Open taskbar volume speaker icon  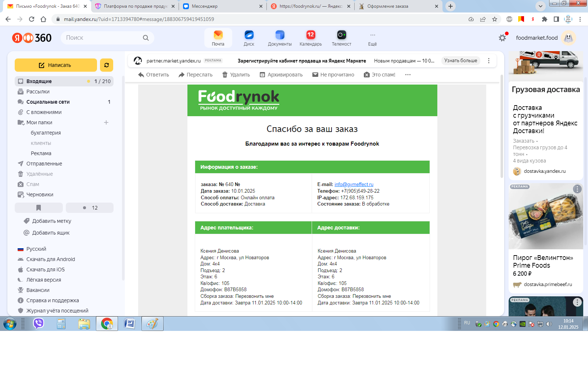pos(549,324)
